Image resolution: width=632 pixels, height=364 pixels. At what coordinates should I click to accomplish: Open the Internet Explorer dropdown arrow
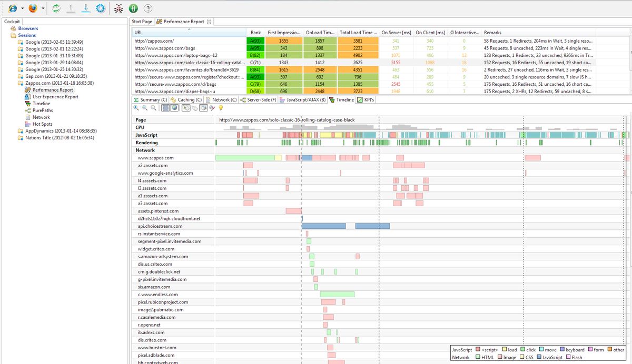[x=23, y=9]
